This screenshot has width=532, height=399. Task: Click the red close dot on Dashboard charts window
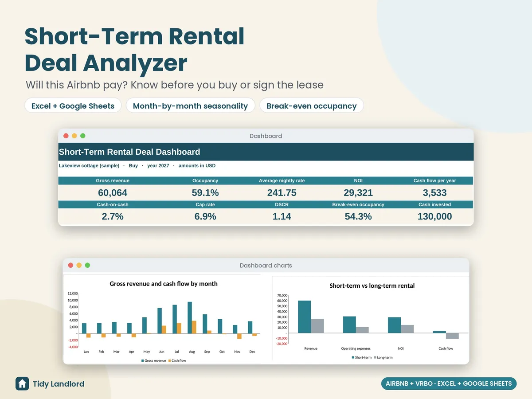point(70,265)
